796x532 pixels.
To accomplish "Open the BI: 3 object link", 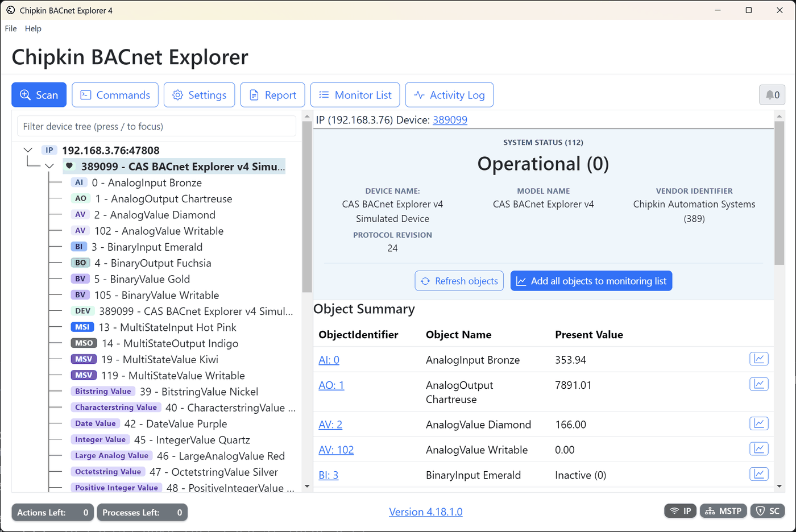I will pyautogui.click(x=328, y=475).
